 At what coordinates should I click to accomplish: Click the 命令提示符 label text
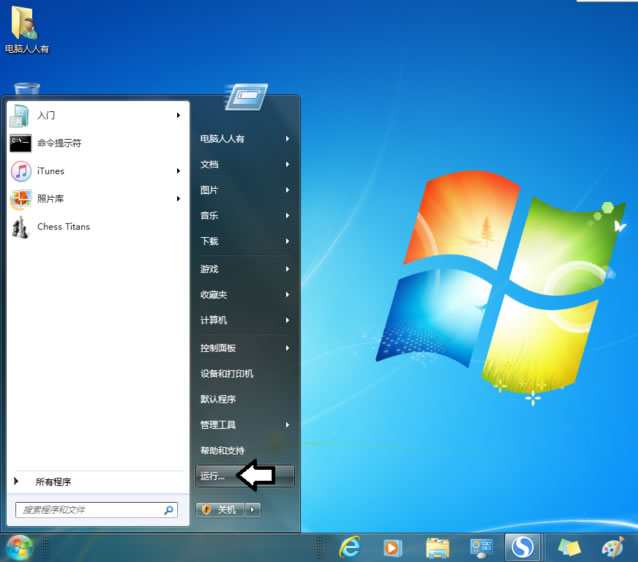[59, 143]
